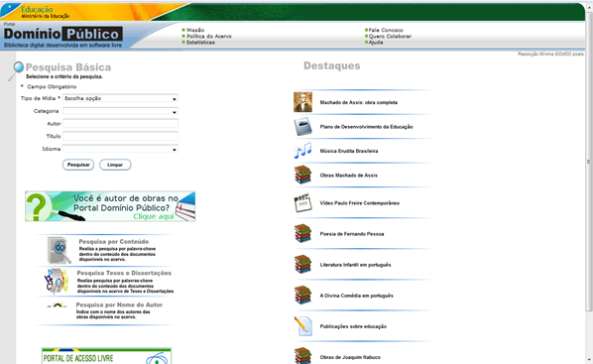This screenshot has height=364, width=593.
Task: Open 'A Divina Comédia em português' link
Action: tap(356, 296)
